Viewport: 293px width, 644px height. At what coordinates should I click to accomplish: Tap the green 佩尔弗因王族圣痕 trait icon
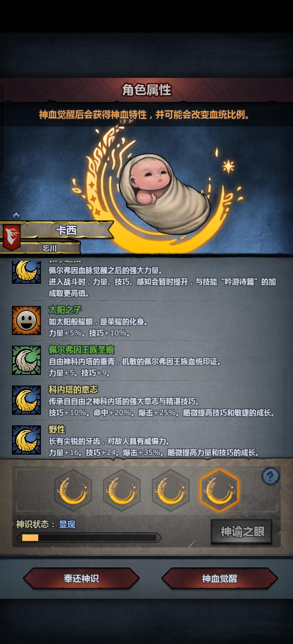pyautogui.click(x=26, y=360)
